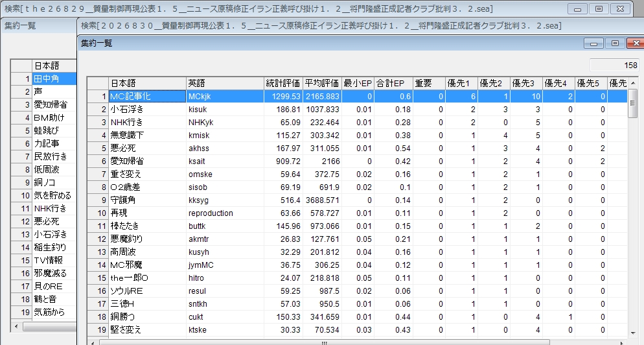This screenshot has width=644, height=345.
Task: Select 気筋から in the back window list
Action: click(54, 312)
